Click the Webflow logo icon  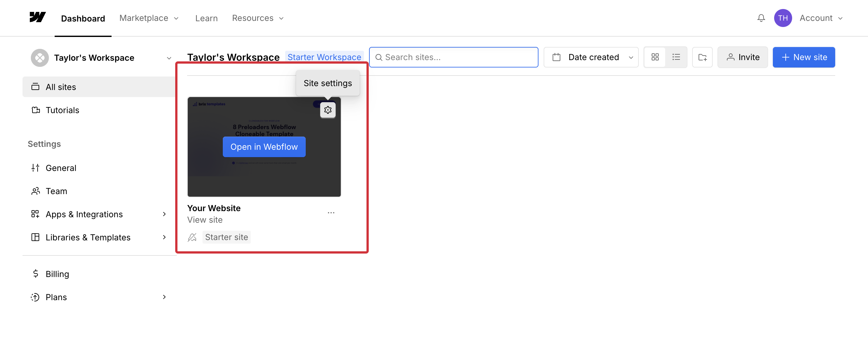click(x=37, y=17)
